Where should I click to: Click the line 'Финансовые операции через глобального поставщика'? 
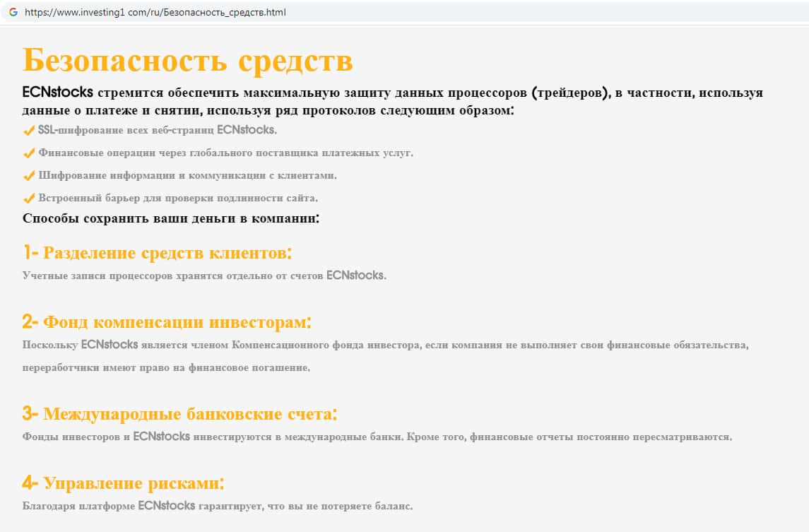(x=225, y=153)
